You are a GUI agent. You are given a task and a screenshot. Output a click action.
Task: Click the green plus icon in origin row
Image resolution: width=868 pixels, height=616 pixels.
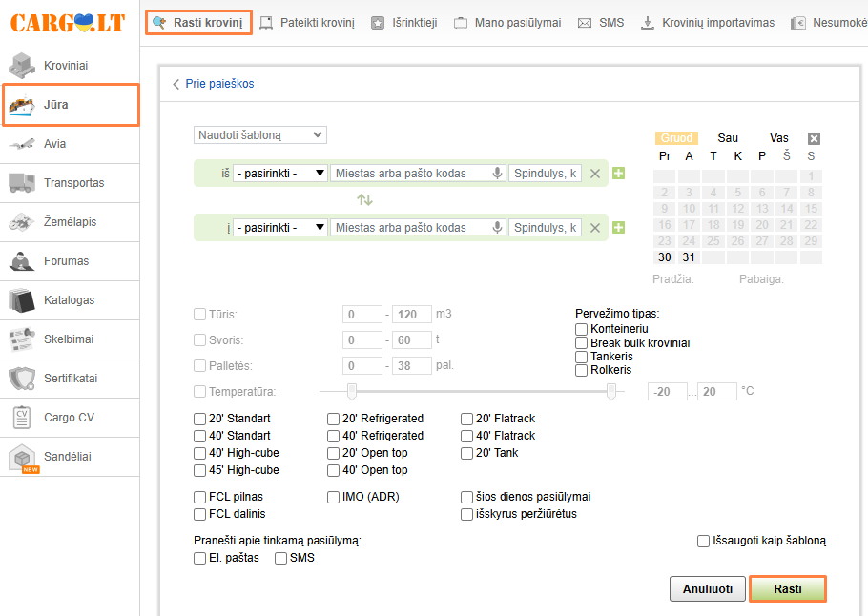click(x=618, y=174)
